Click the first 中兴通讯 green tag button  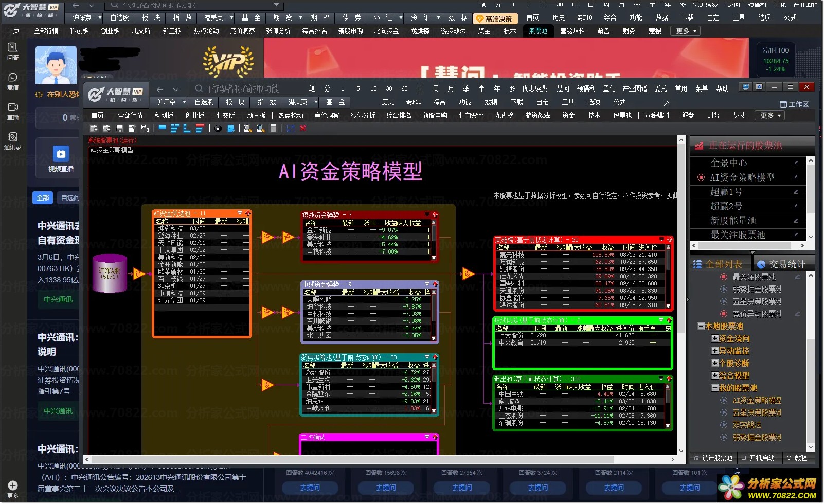coord(58,299)
